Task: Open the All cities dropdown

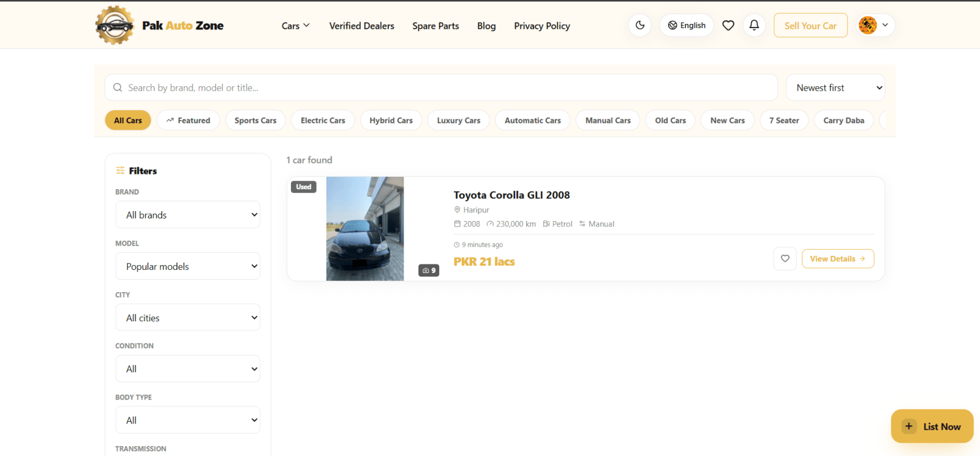Action: point(188,318)
